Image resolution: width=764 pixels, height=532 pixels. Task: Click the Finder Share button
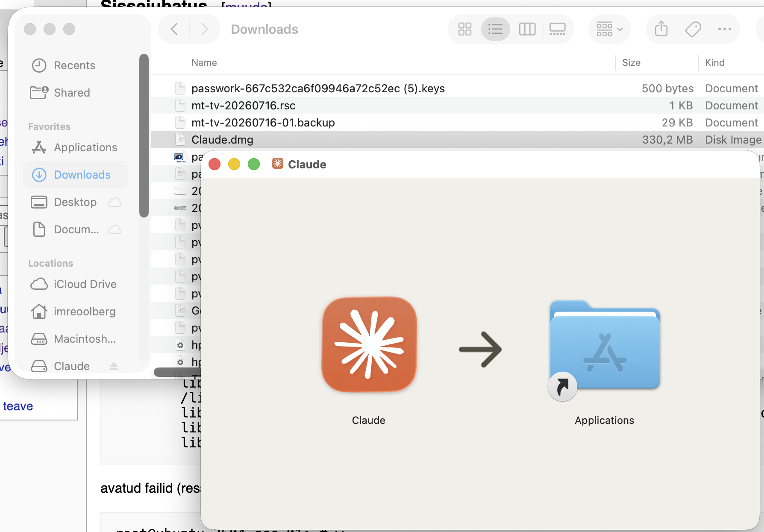(x=661, y=29)
